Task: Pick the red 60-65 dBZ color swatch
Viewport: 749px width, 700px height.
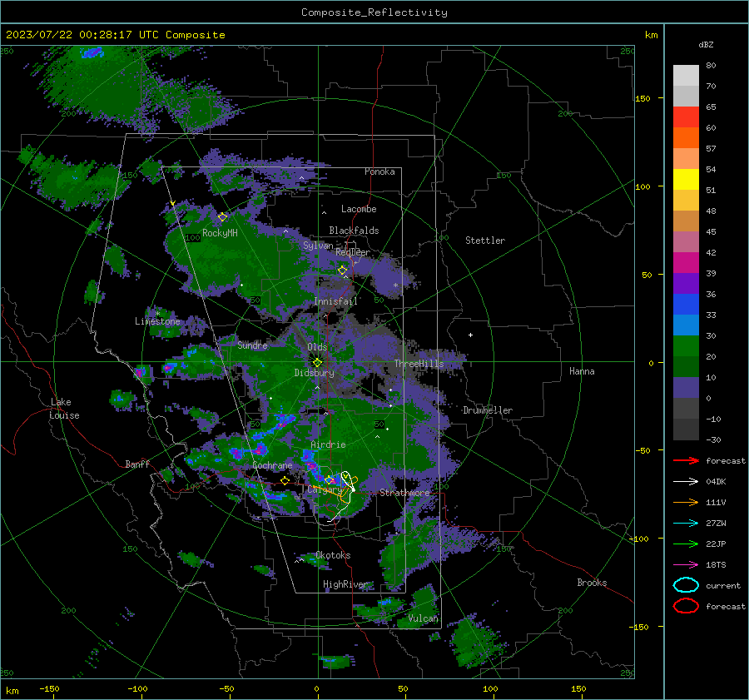Action: click(x=686, y=117)
